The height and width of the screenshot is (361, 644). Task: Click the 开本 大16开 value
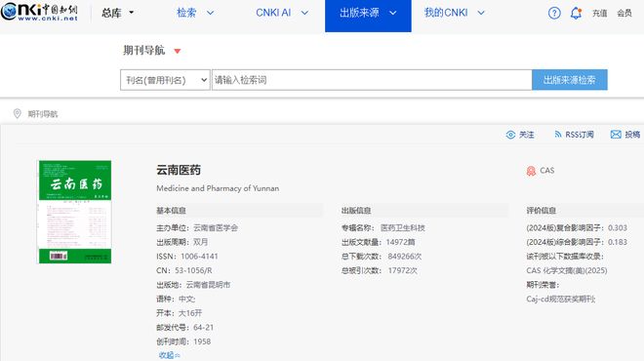(190, 313)
